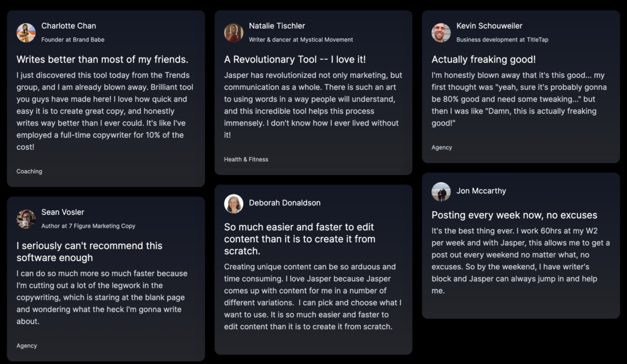This screenshot has width=627, height=364.
Task: Click the Agency tag under Kevin's review
Action: pos(441,147)
